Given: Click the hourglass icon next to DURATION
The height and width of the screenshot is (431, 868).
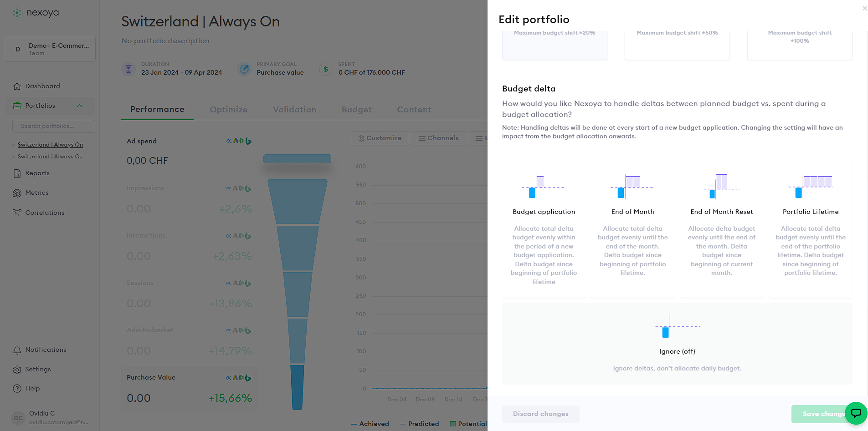Looking at the screenshot, I should pyautogui.click(x=128, y=69).
